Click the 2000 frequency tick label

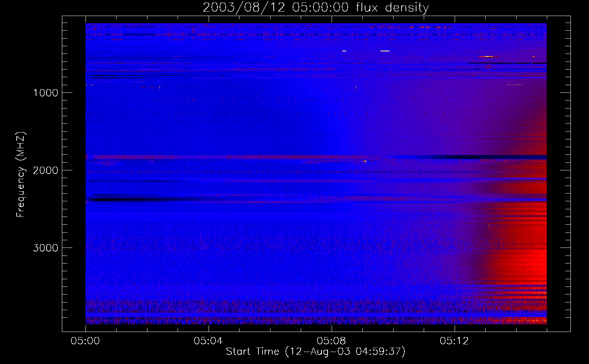[46, 170]
